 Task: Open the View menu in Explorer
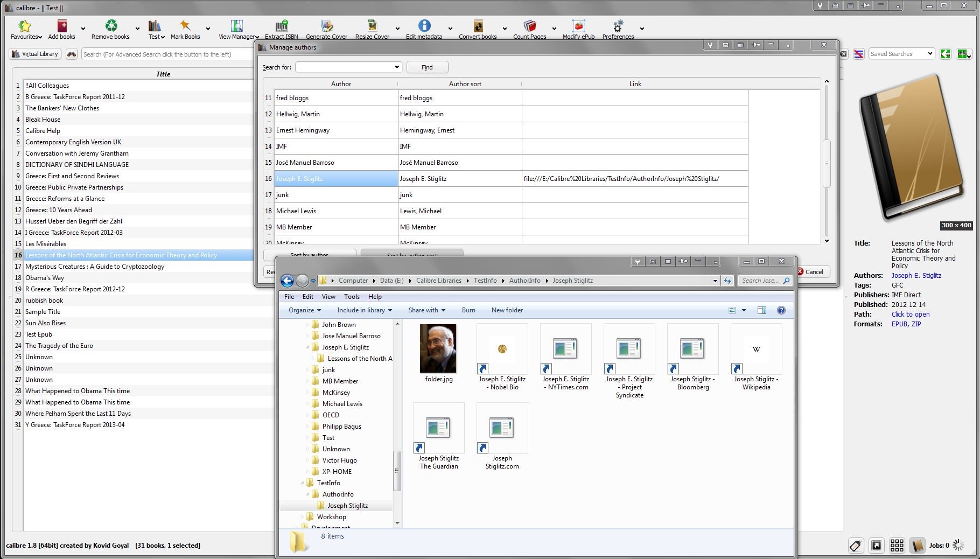(x=328, y=297)
